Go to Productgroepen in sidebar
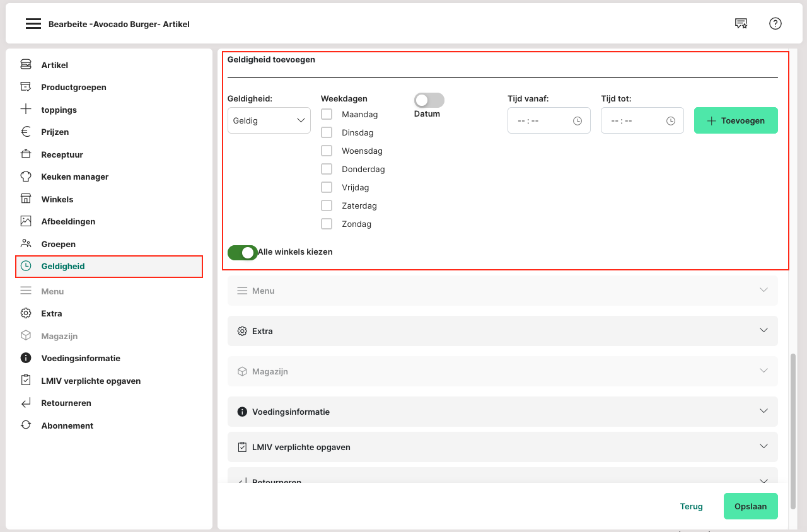The height and width of the screenshot is (532, 807). point(74,87)
